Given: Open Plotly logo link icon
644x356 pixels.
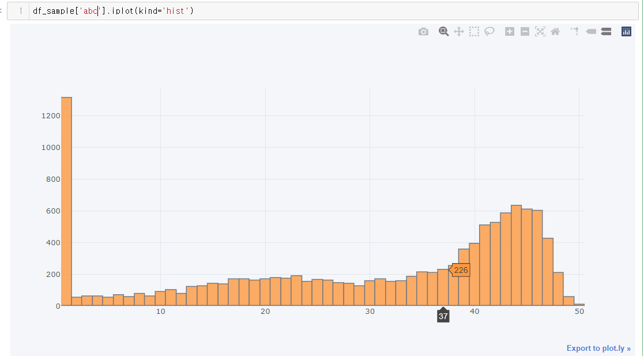Looking at the screenshot, I should click(626, 32).
